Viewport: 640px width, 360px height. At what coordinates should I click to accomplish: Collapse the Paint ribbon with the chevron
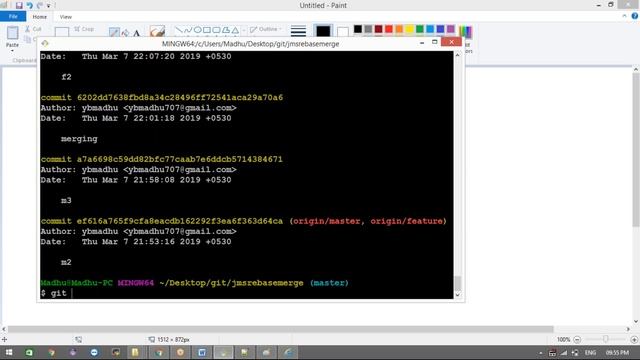[624, 16]
